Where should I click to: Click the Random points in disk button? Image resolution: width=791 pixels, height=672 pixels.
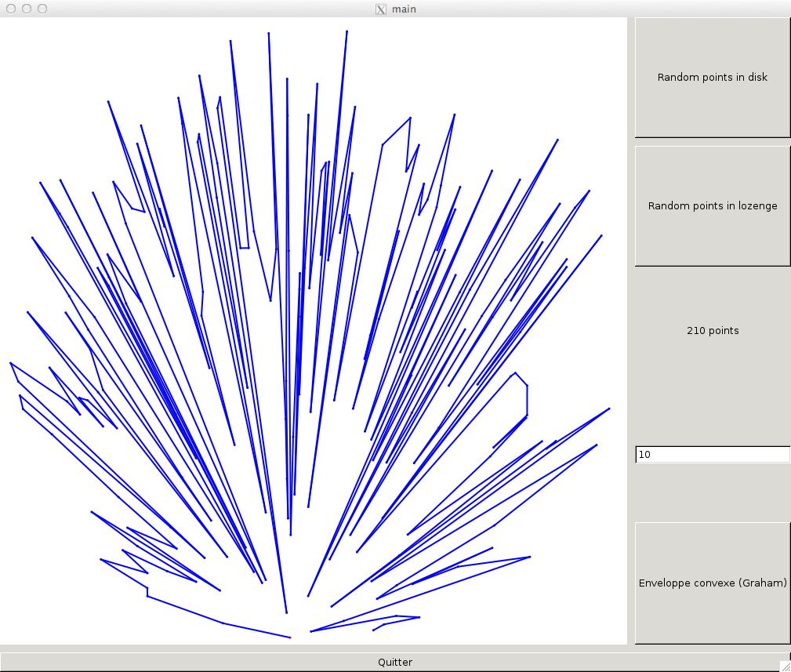click(712, 78)
